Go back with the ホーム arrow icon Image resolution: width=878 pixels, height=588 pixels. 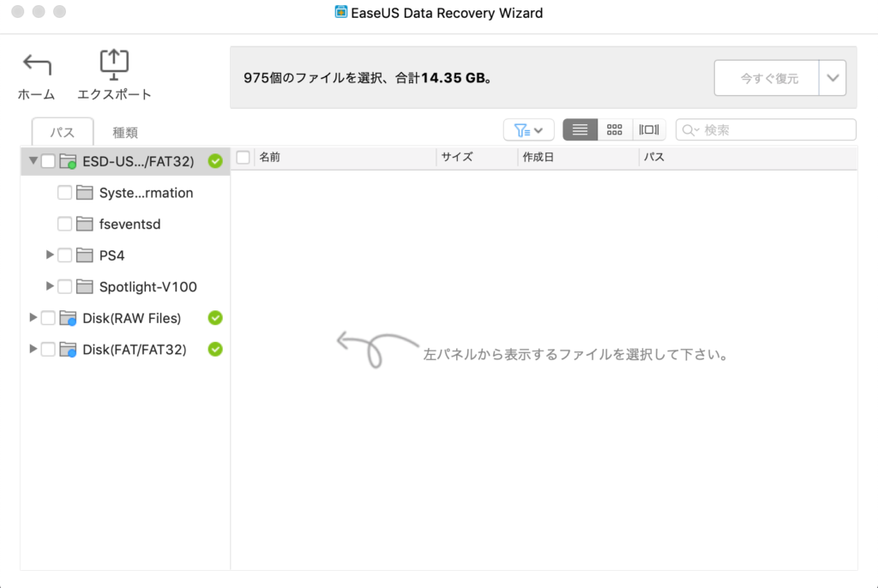(x=37, y=64)
